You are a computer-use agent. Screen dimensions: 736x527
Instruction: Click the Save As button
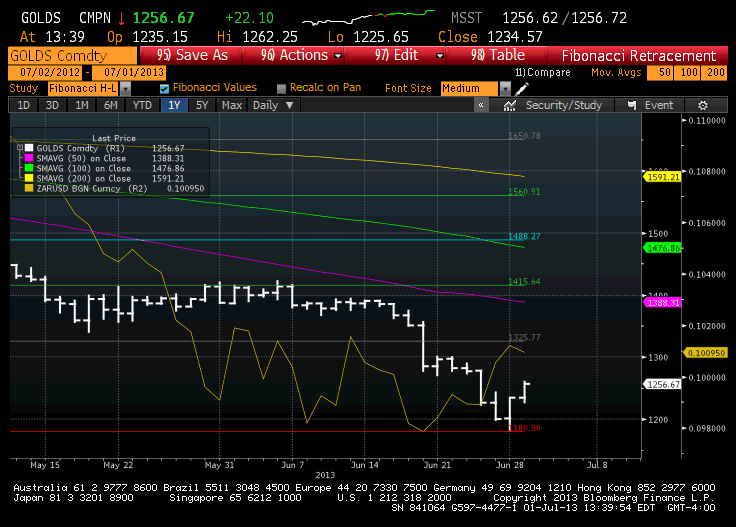coord(192,55)
